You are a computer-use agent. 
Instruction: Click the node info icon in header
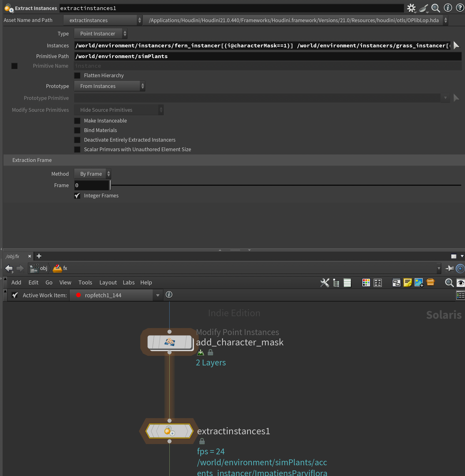pyautogui.click(x=448, y=8)
